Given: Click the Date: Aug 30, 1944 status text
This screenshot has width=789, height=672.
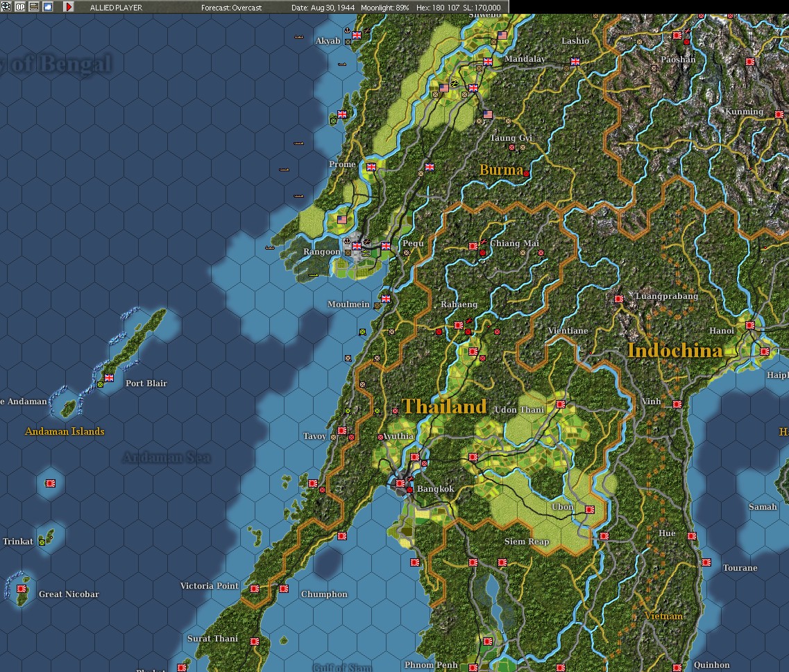Looking at the screenshot, I should 323,8.
